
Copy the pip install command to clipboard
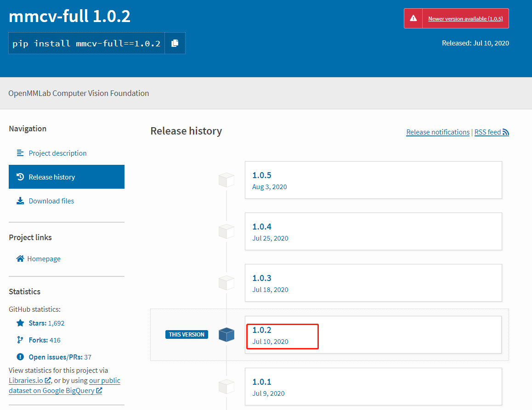pyautogui.click(x=175, y=43)
